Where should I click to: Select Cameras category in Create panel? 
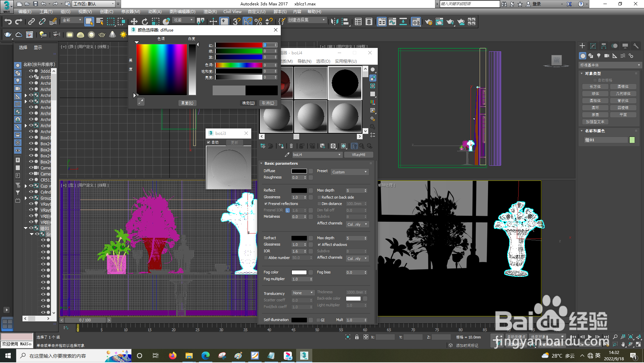pyautogui.click(x=607, y=56)
